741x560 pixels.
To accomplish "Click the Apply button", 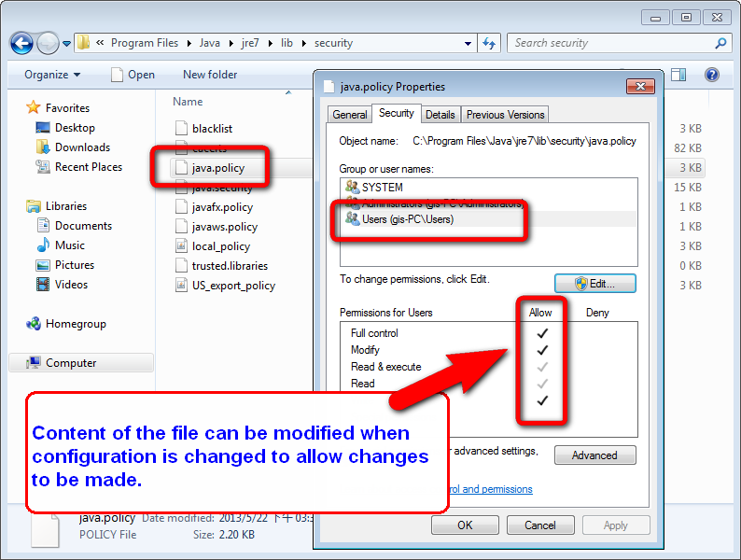I will point(616,525).
